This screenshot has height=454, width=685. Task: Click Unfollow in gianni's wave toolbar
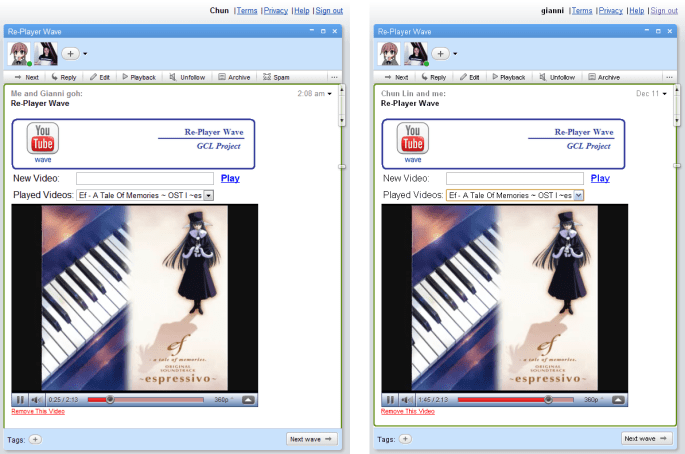[557, 77]
